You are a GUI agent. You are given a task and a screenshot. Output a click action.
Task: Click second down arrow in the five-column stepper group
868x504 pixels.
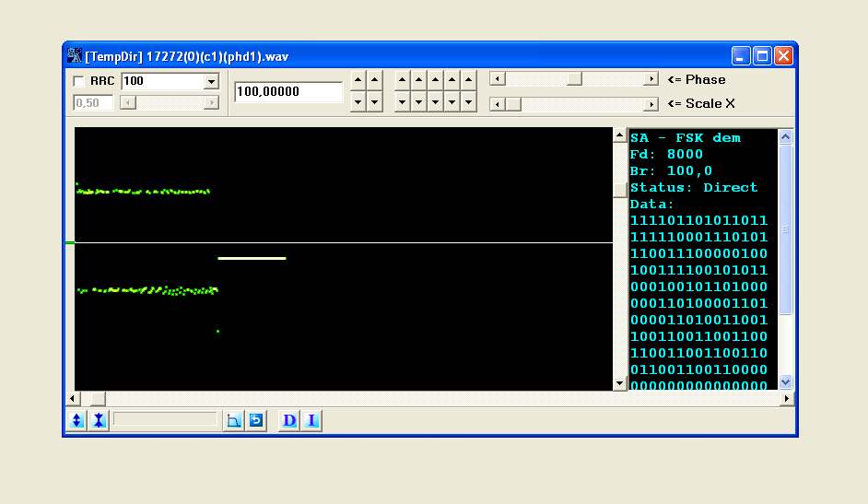pos(419,102)
